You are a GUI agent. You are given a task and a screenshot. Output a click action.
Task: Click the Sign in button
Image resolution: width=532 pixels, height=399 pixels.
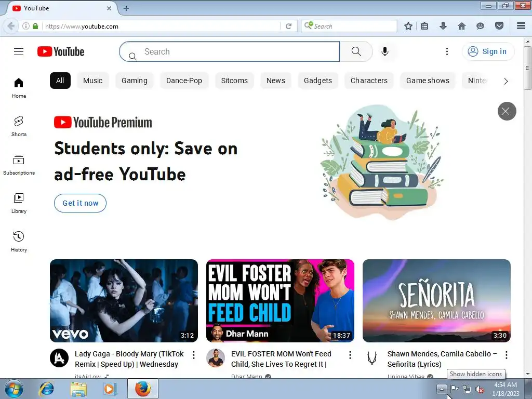pos(488,51)
